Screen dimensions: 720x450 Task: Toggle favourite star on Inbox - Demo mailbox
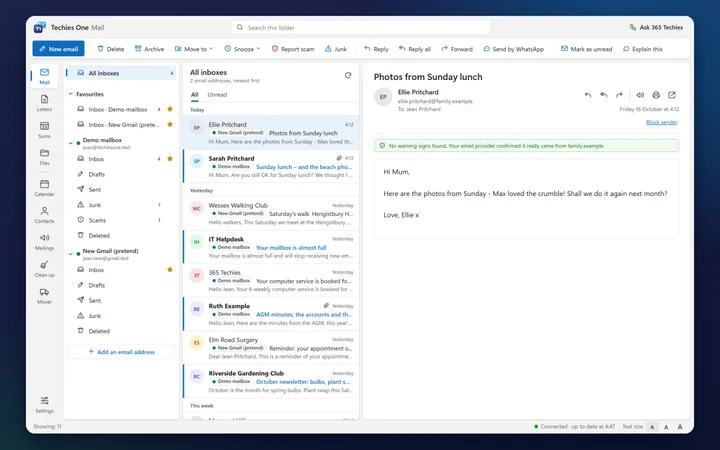coord(170,109)
